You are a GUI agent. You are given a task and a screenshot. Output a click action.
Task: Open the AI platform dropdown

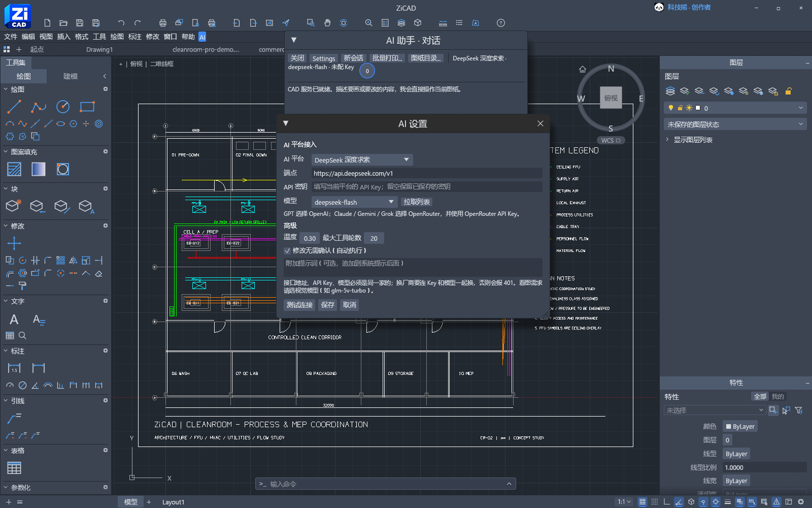click(362, 160)
